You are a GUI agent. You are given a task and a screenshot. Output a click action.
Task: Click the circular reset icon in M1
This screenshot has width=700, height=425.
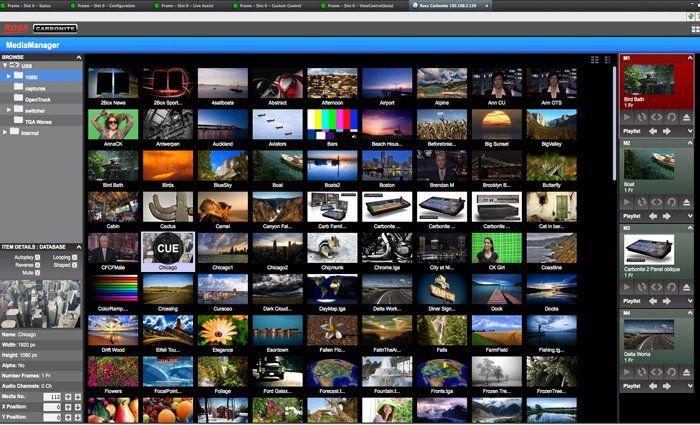671,117
